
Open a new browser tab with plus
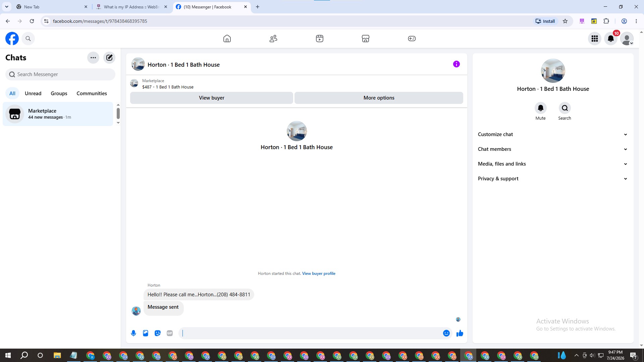(258, 7)
